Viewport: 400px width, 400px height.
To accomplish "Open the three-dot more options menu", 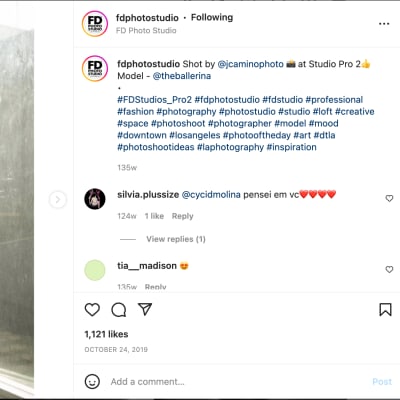I will coord(384,24).
